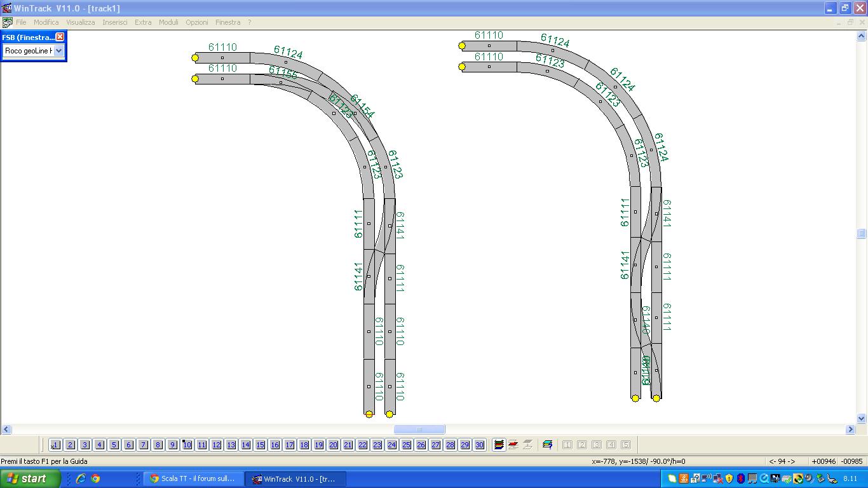The width and height of the screenshot is (868, 488).
Task: Select layer 2 button in toolbar
Action: coord(70,445)
